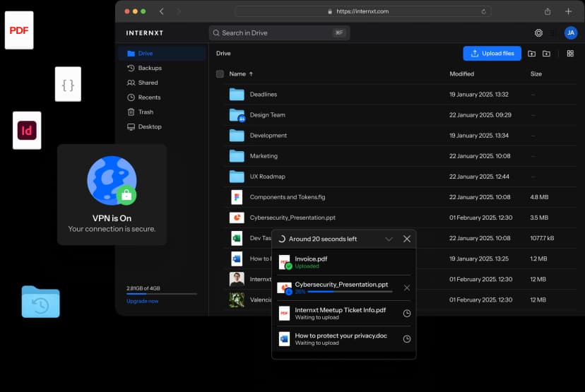Click the waiting clock for privacy.doc
585x392 pixels.
tap(407, 339)
